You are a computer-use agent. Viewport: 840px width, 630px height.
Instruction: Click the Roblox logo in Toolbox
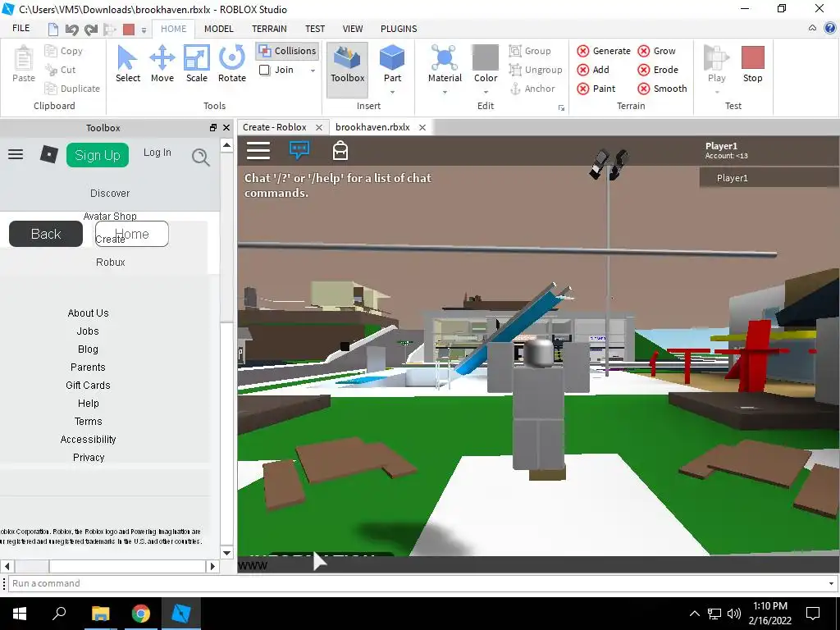coord(48,155)
